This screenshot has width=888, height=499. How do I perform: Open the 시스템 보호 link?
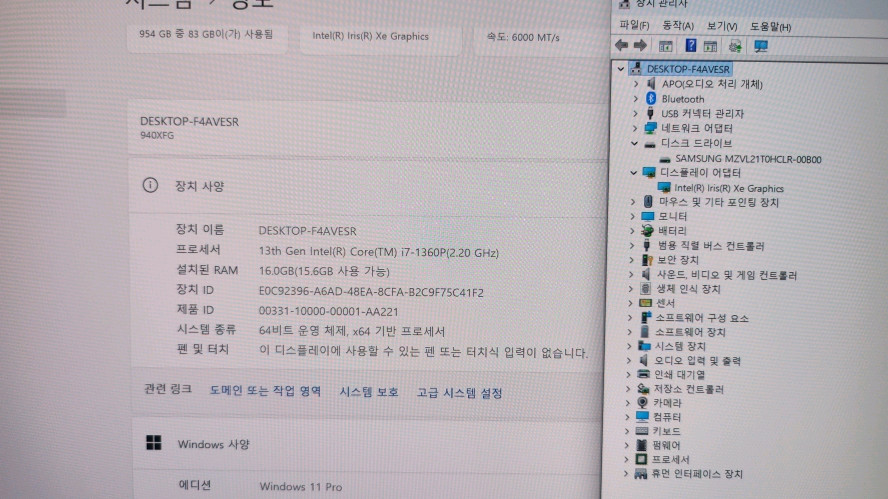(369, 392)
